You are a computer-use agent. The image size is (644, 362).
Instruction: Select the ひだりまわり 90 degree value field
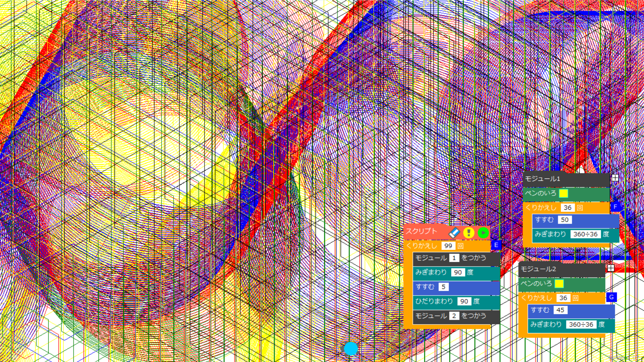[464, 301]
